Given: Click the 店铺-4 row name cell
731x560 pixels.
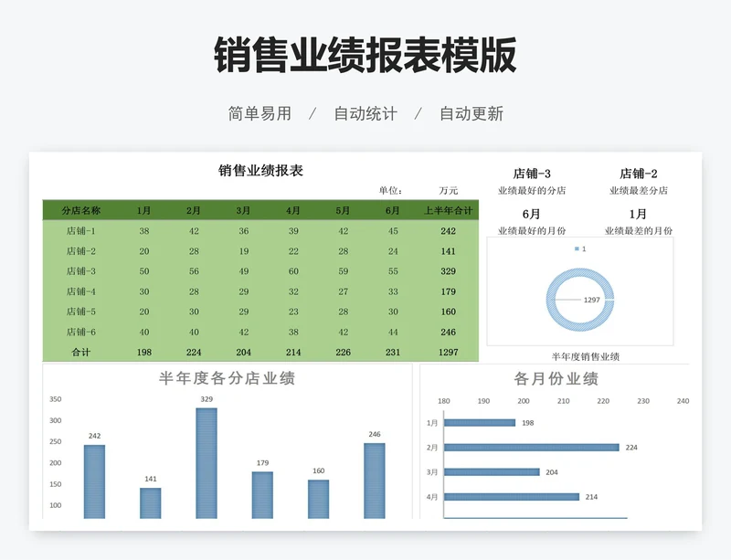Looking at the screenshot, I should 81,291.
